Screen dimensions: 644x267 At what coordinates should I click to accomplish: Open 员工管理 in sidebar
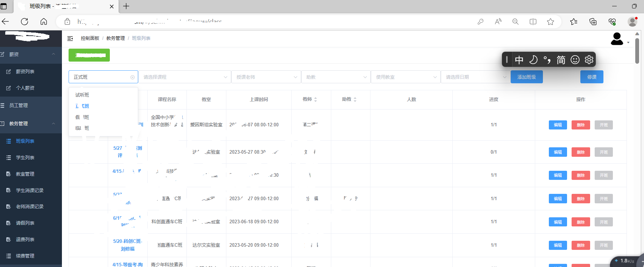click(31, 105)
